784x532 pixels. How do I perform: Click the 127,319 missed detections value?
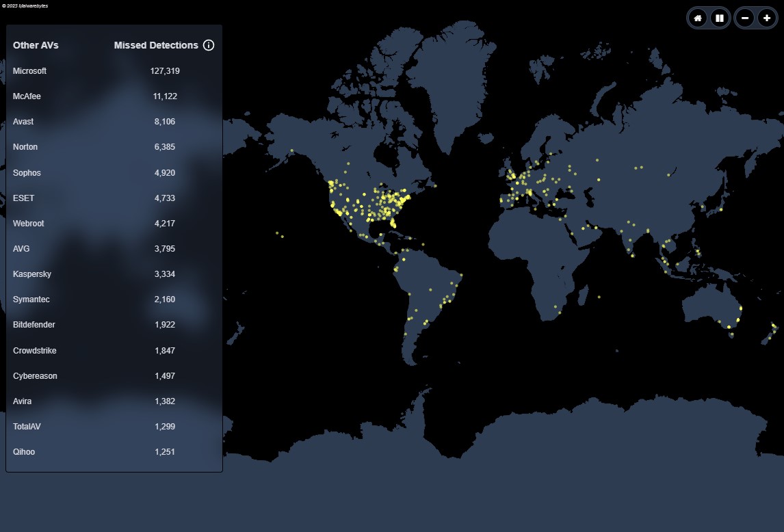pyautogui.click(x=165, y=71)
